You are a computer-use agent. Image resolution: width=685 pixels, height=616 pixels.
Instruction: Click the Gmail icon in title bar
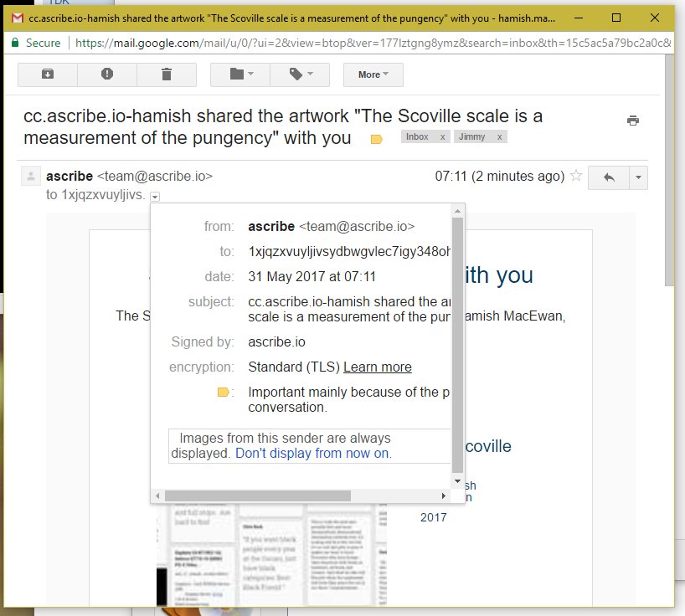pos(18,18)
